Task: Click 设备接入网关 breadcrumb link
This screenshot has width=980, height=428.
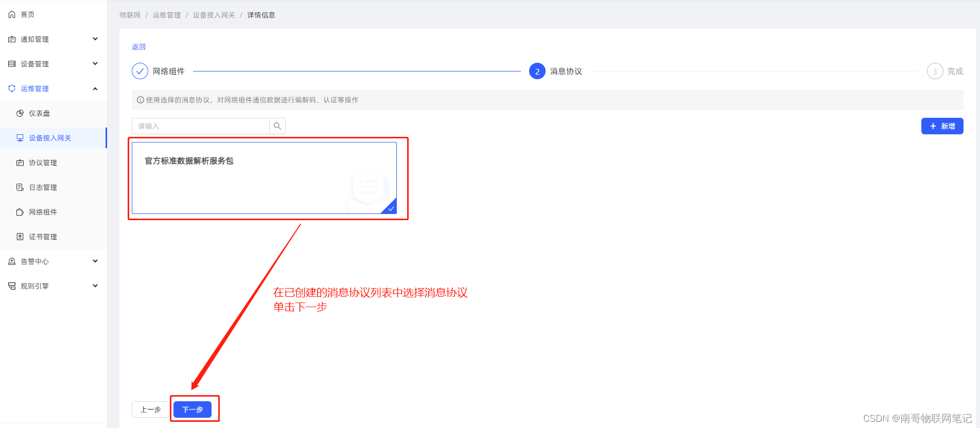Action: pyautogui.click(x=214, y=15)
